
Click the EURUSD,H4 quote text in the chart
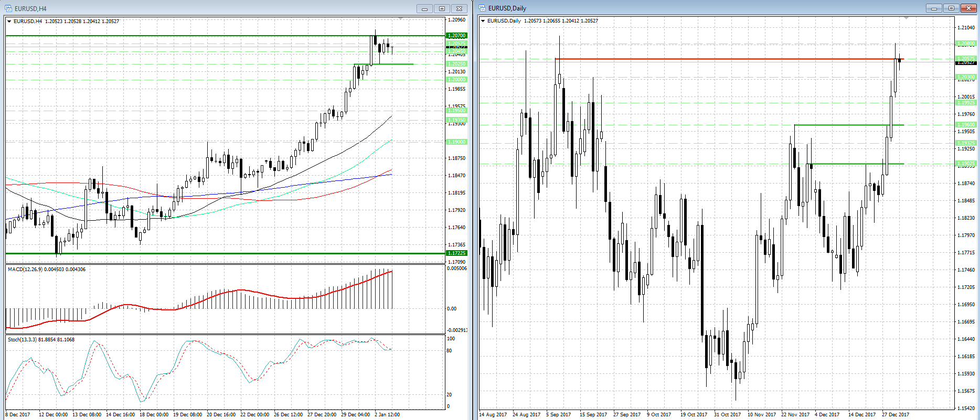click(66, 21)
